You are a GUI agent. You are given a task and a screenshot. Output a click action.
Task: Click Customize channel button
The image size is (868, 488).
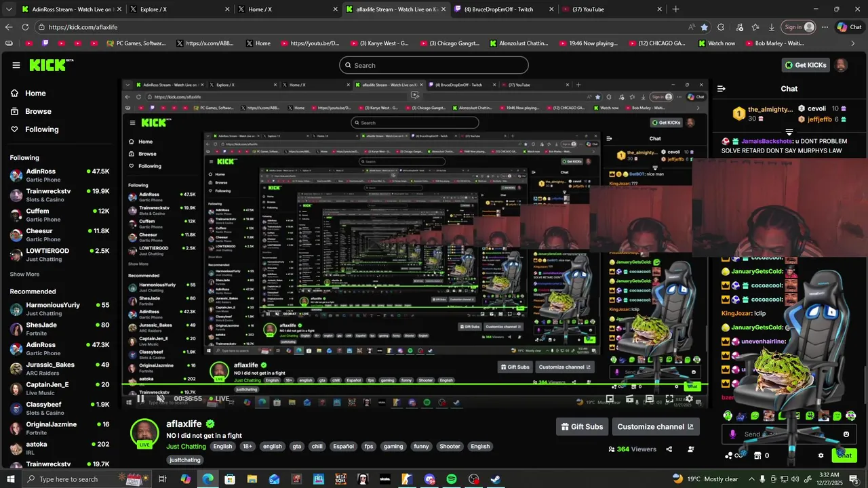(655, 427)
